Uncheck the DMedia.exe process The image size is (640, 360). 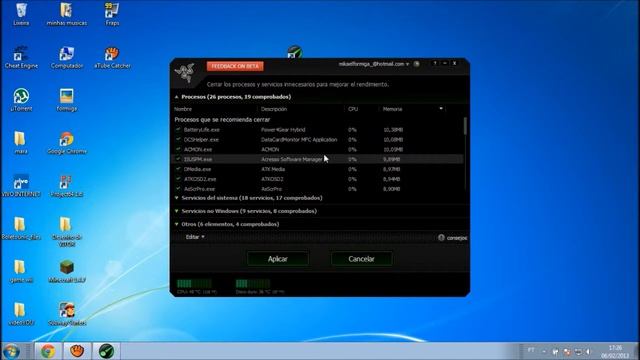[178, 169]
